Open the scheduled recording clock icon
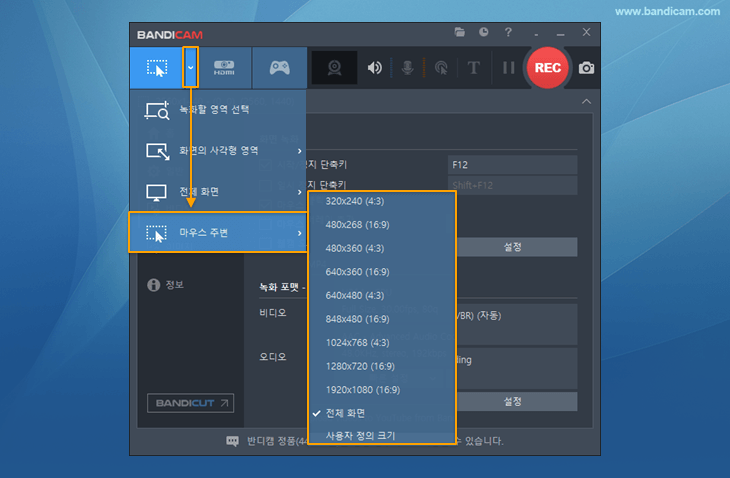730x478 pixels. [x=484, y=32]
